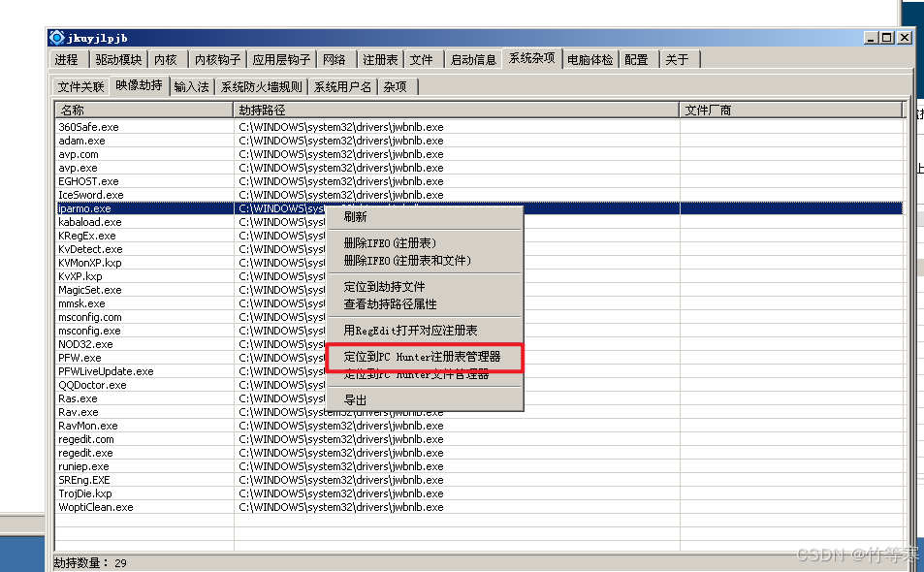
Task: Go to the 注册表 tab
Action: [x=380, y=60]
